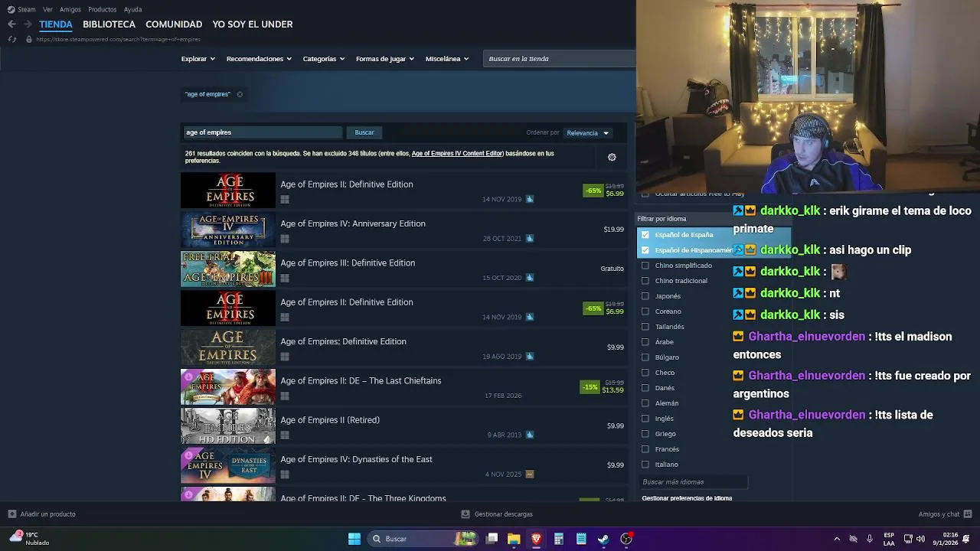Click the Buscar search button
Screen dimensions: 980x551
(364, 132)
